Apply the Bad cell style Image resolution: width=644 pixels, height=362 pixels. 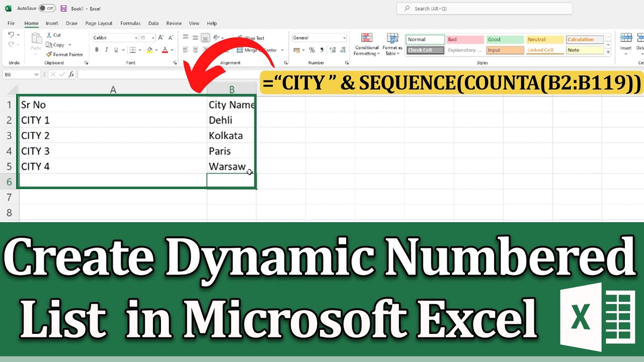465,39
